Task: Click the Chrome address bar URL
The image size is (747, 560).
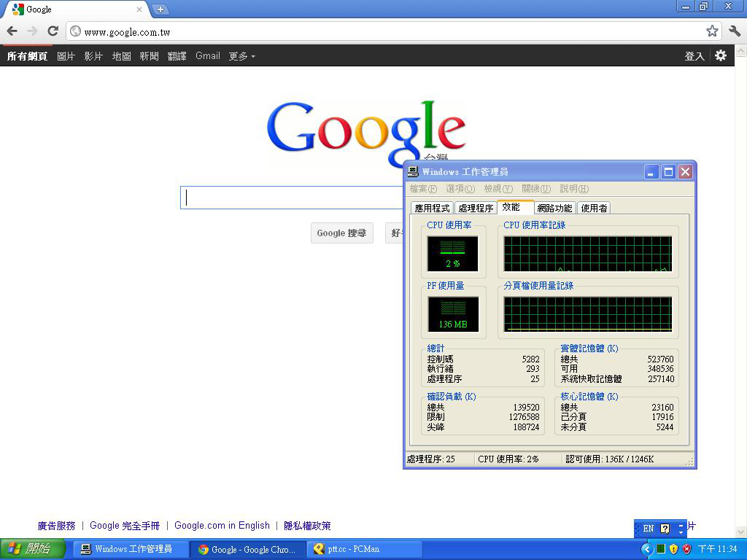Action: 127,32
